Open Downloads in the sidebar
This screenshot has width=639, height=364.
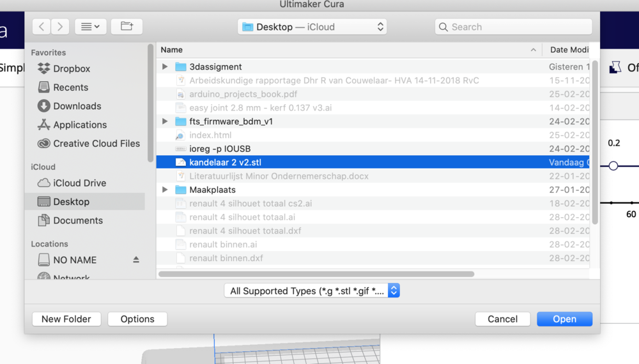pos(69,106)
